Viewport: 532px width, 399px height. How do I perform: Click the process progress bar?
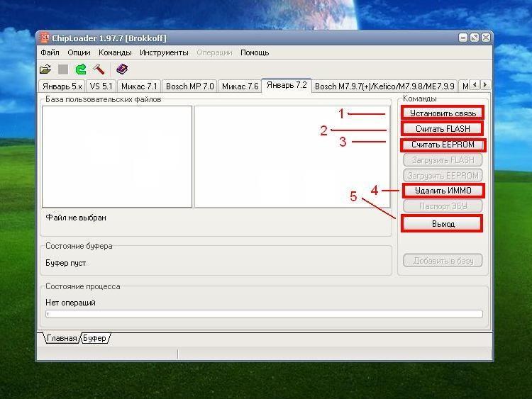(264, 314)
